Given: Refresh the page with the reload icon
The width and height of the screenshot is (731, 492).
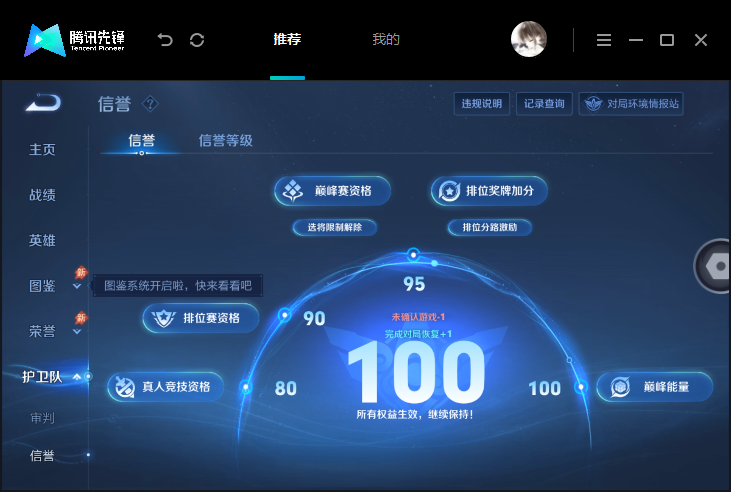Looking at the screenshot, I should point(197,40).
